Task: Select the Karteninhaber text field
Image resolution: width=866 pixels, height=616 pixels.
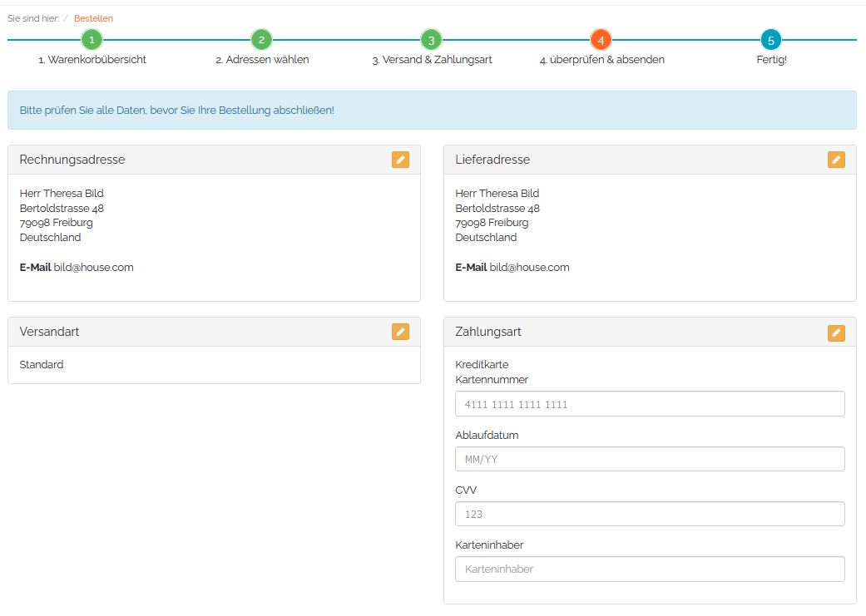Action: [650, 569]
